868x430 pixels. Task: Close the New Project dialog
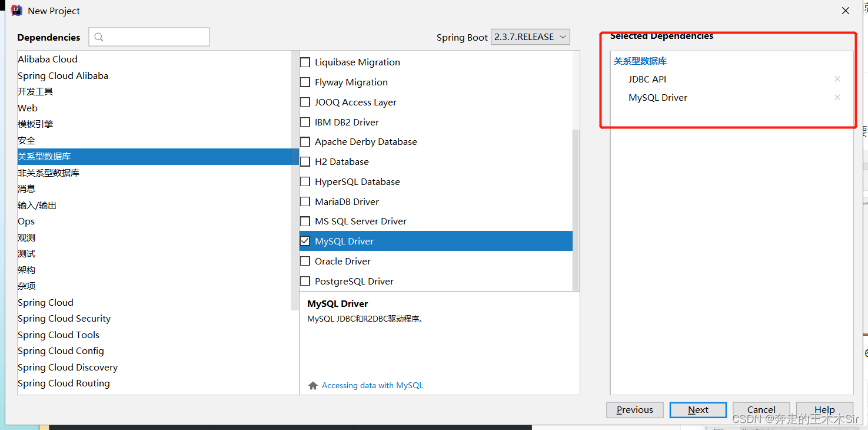846,11
